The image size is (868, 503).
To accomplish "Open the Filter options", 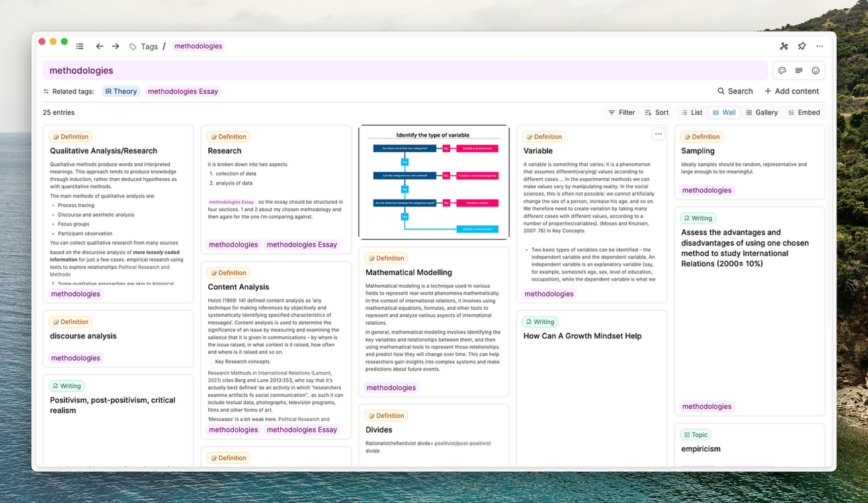I will tap(621, 113).
